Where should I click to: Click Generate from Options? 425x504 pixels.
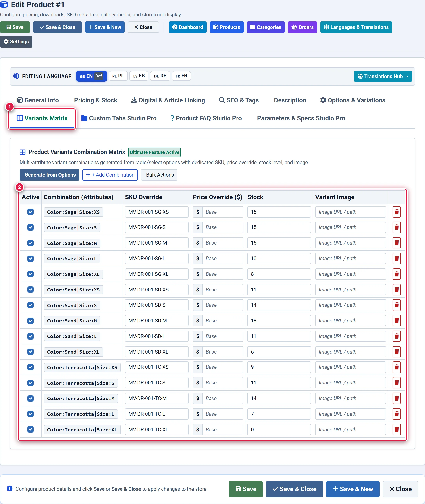(x=49, y=175)
